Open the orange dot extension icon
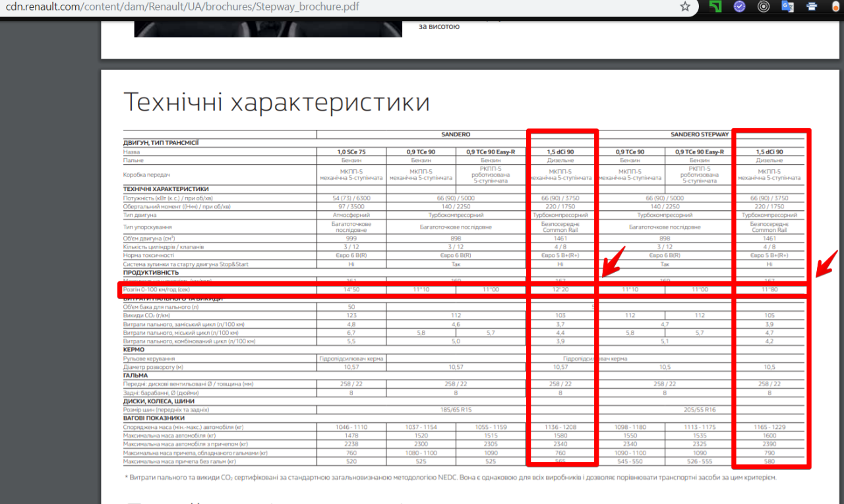The width and height of the screenshot is (844, 504). click(x=835, y=7)
